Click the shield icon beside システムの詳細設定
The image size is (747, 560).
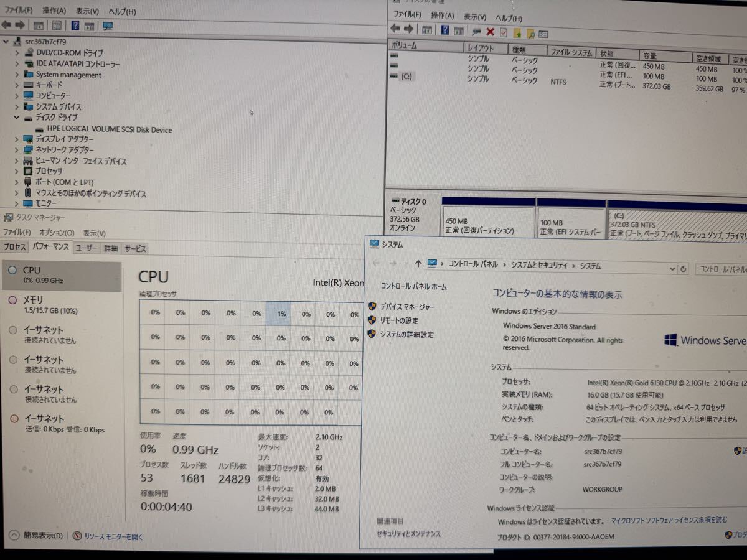[372, 334]
